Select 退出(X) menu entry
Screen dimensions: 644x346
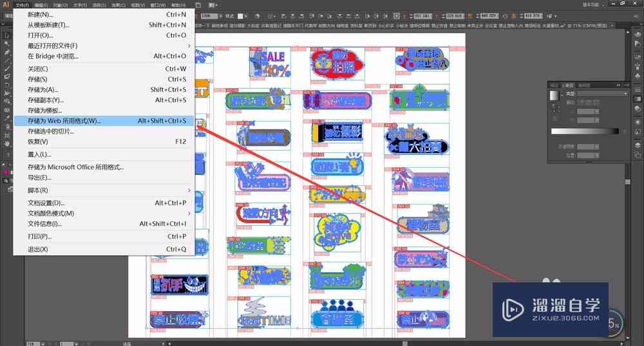point(104,250)
